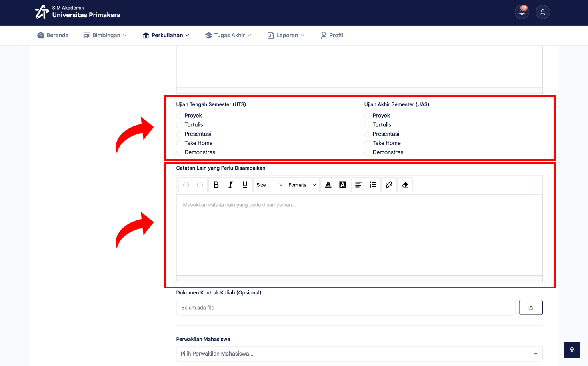Select Proyek for Ujian Tengah Semester
Screen dimensions: 588x366
[x=179, y=116]
